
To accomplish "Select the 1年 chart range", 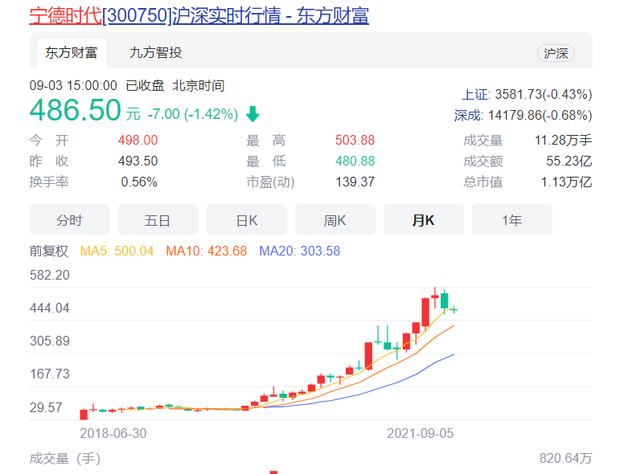I will pyautogui.click(x=512, y=219).
